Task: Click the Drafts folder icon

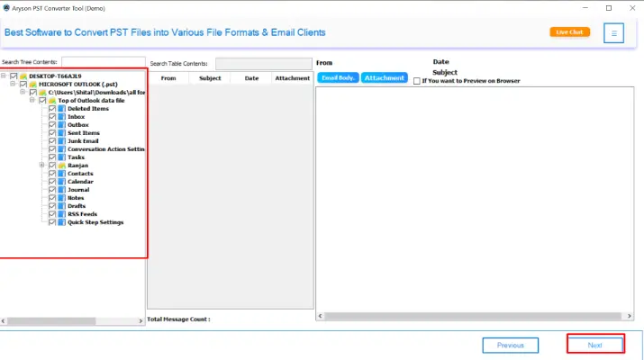Action: click(62, 206)
